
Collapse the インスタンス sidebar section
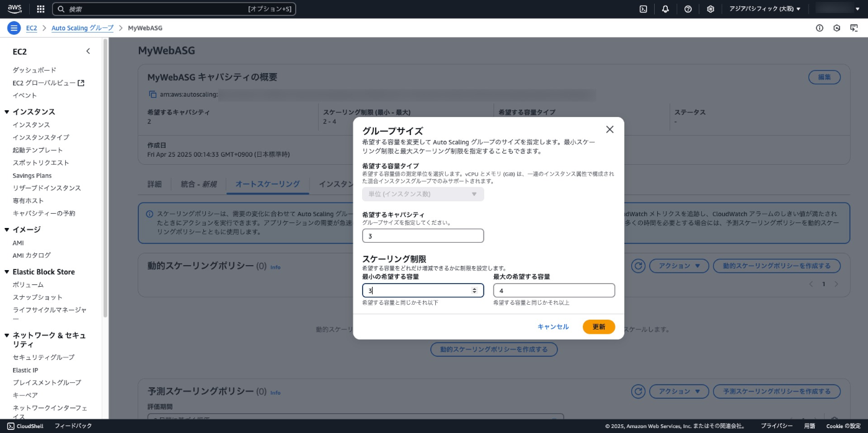7,112
